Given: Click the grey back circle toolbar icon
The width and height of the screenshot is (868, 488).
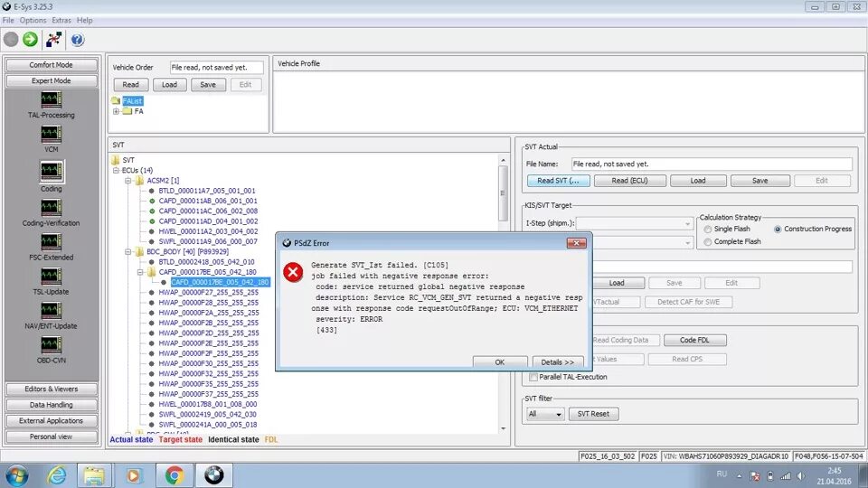Looking at the screenshot, I should [11, 39].
